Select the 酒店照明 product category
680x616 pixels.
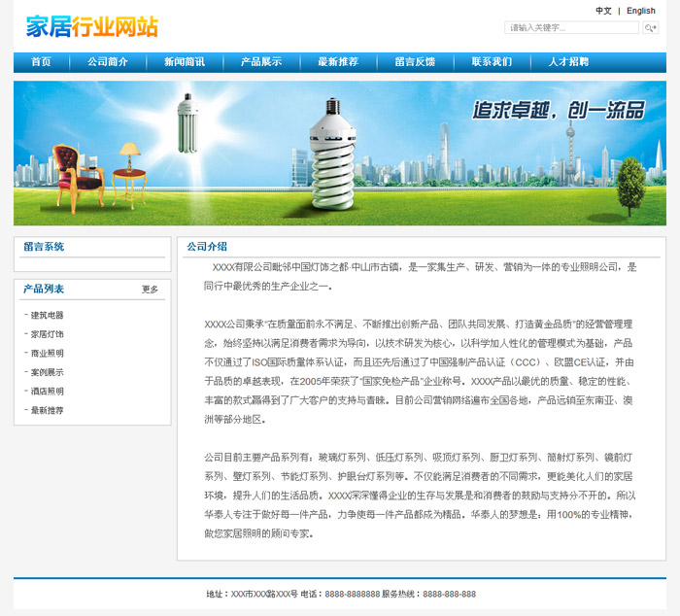47,392
